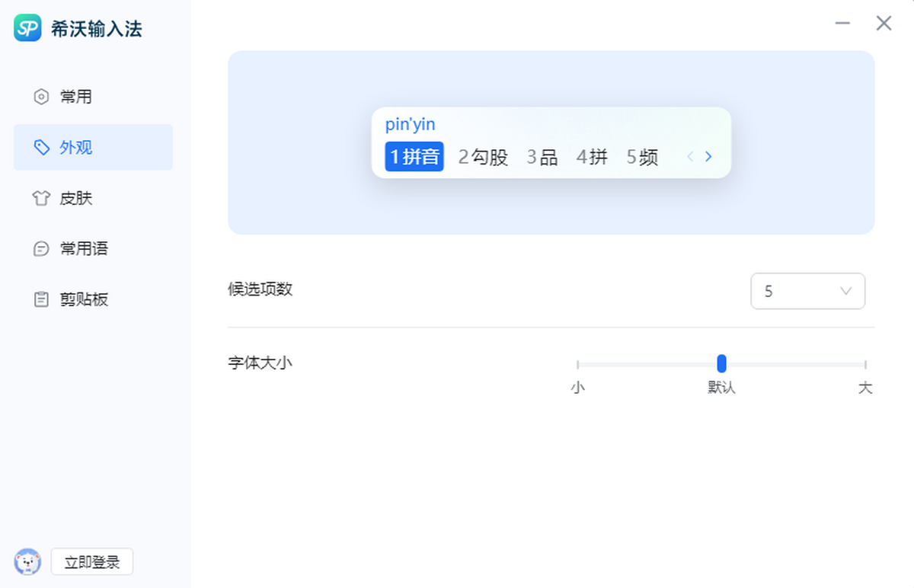The width and height of the screenshot is (914, 588).
Task: Click the shirt icon beside 皮肤
Action: pos(41,198)
